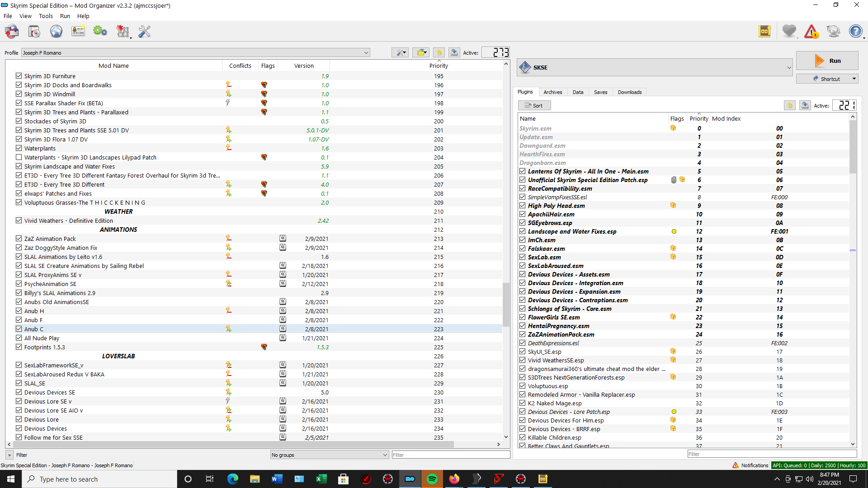Uncheck the SkyUI_SE.esp plugin
The image size is (868, 488).
click(523, 352)
